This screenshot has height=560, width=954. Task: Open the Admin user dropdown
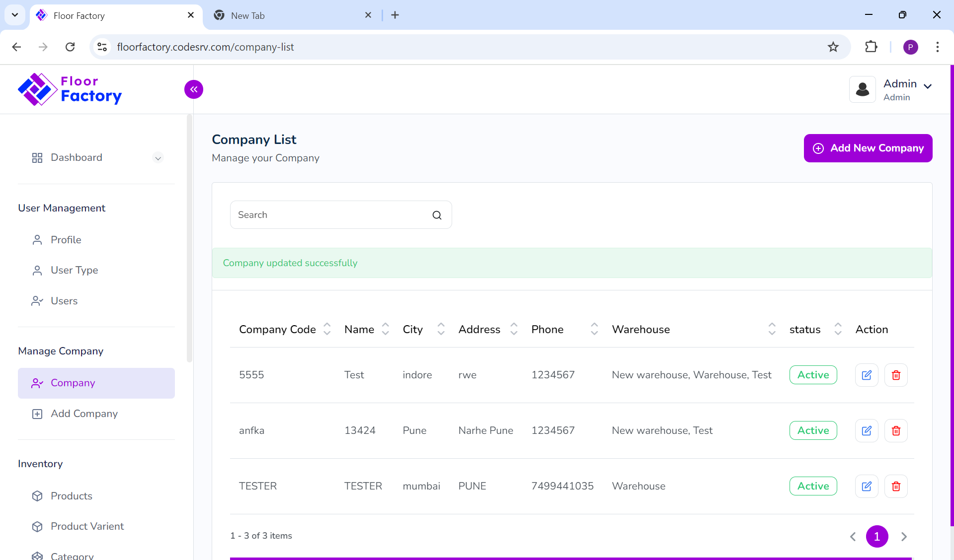(x=927, y=86)
